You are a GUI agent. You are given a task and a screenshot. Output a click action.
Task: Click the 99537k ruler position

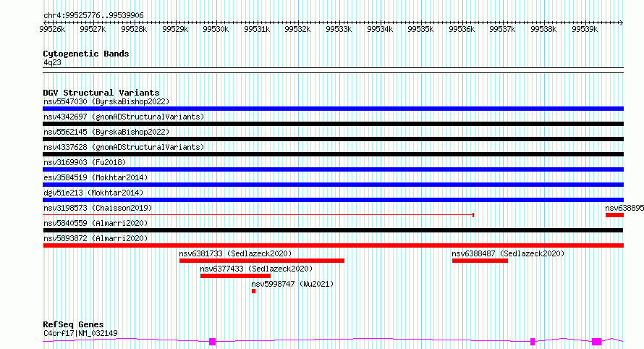coord(502,29)
